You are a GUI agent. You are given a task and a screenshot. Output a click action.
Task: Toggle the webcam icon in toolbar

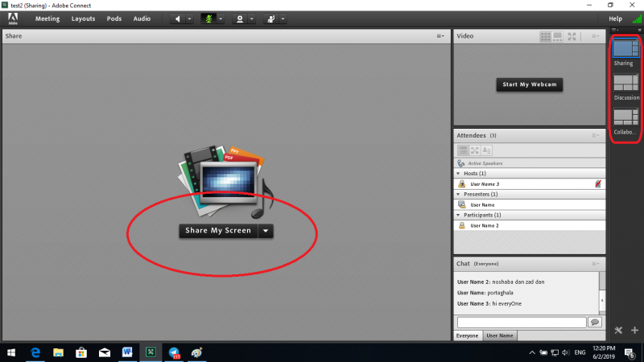(239, 18)
